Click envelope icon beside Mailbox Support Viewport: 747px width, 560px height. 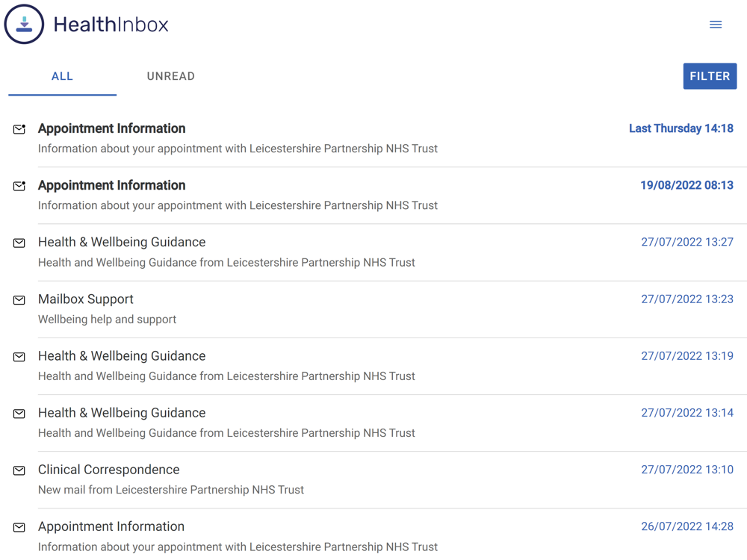(x=19, y=300)
